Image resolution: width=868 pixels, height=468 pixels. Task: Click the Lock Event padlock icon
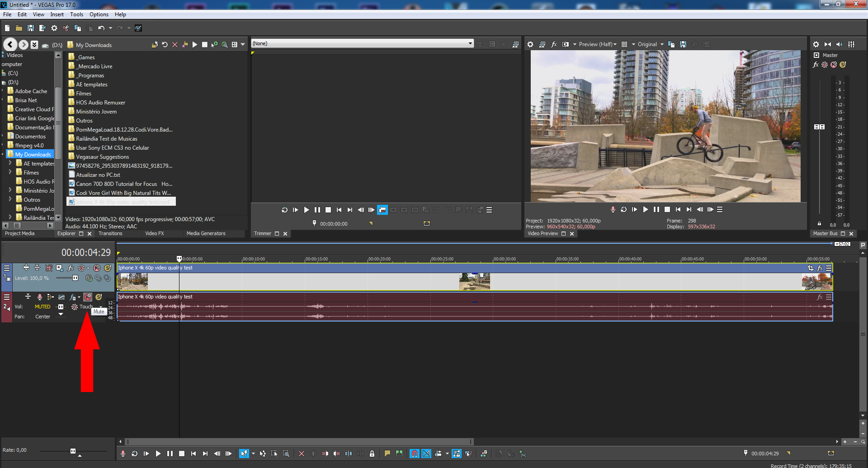tap(372, 454)
